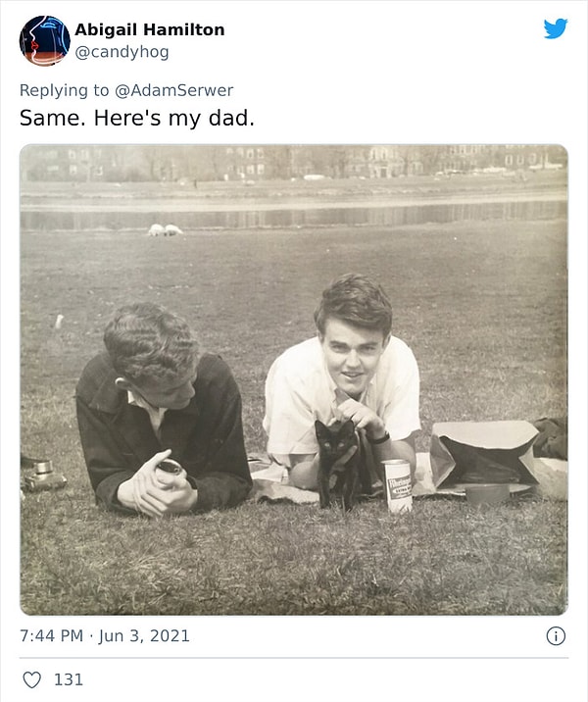Click Abigail Hamilton's profile avatar
Image resolution: width=588 pixels, height=702 pixels.
coord(44,40)
